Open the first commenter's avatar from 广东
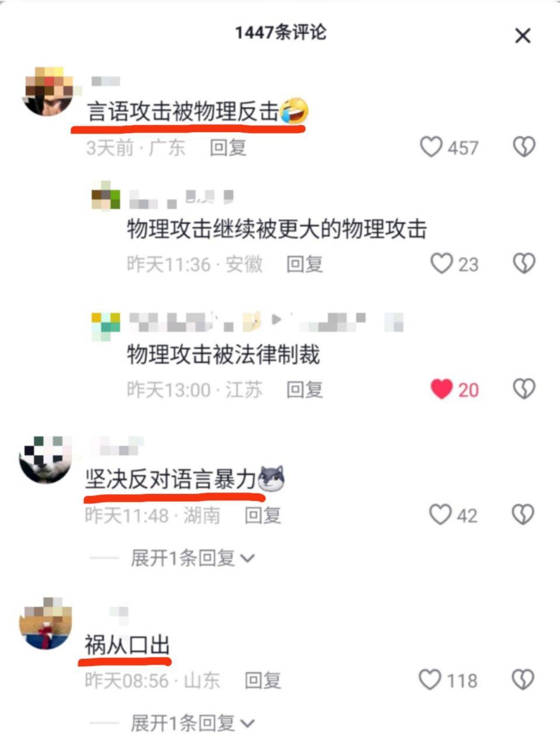The height and width of the screenshot is (748, 560). (x=48, y=92)
